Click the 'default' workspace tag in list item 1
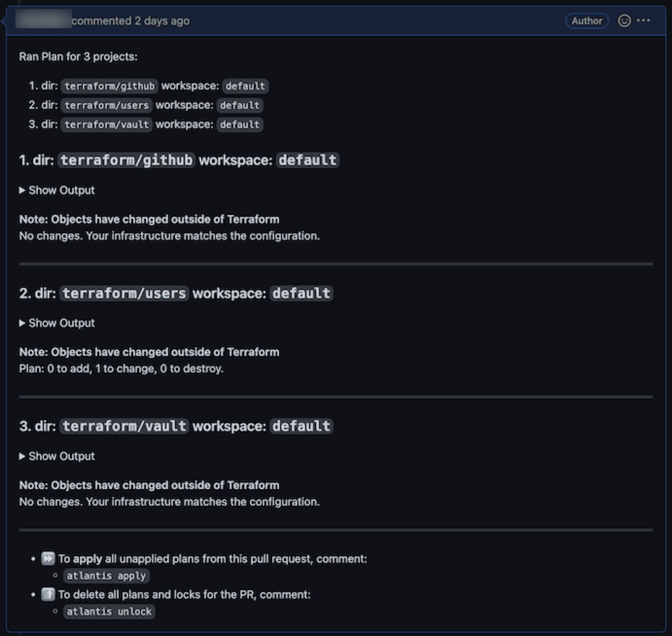The width and height of the screenshot is (672, 636). coord(245,86)
